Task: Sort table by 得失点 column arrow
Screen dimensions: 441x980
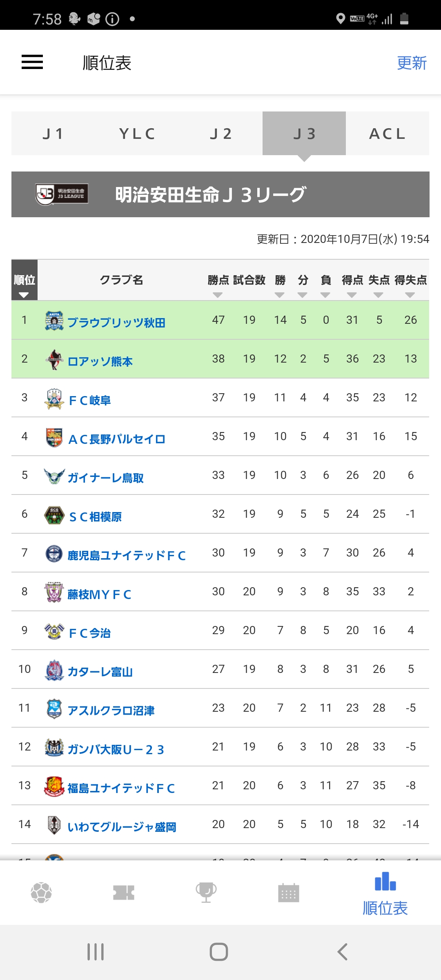Action: pyautogui.click(x=410, y=295)
